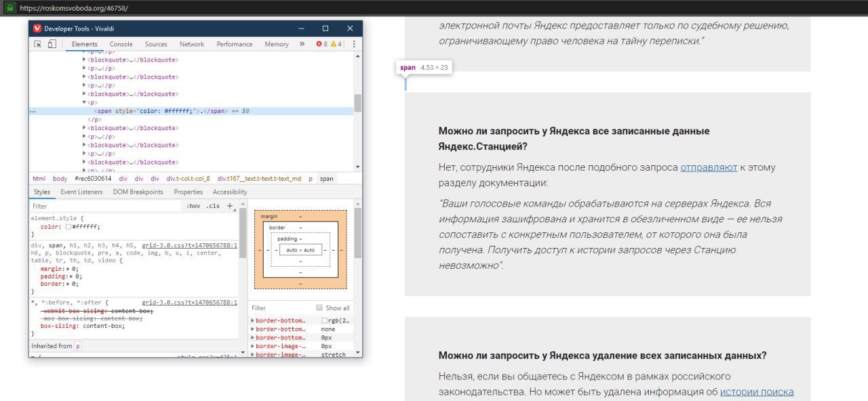
Task: Open the Console tab
Action: point(121,44)
